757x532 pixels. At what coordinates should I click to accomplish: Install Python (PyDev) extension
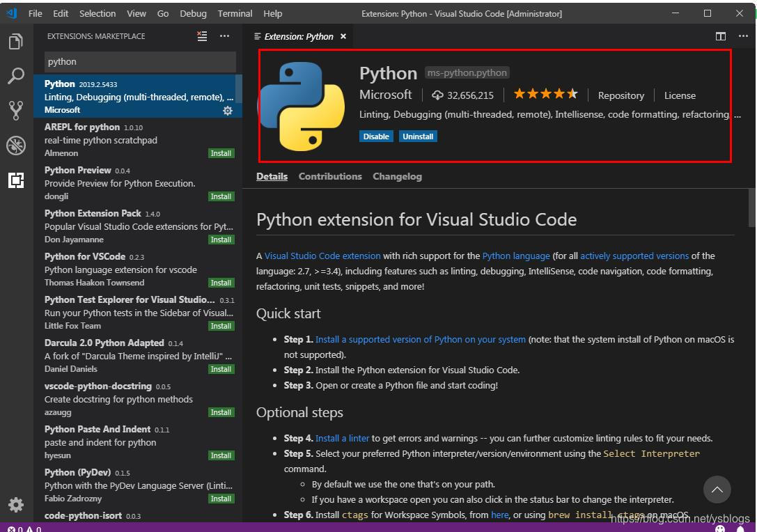click(x=221, y=498)
